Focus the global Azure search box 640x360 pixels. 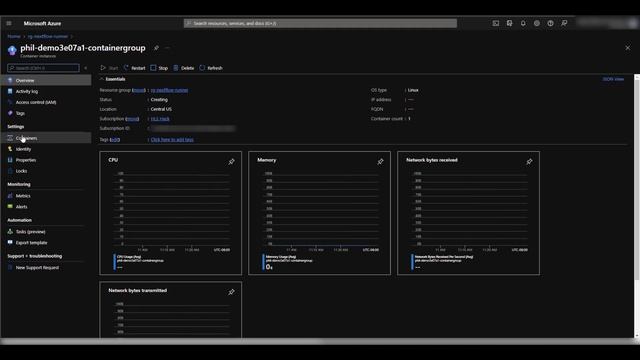[320, 23]
